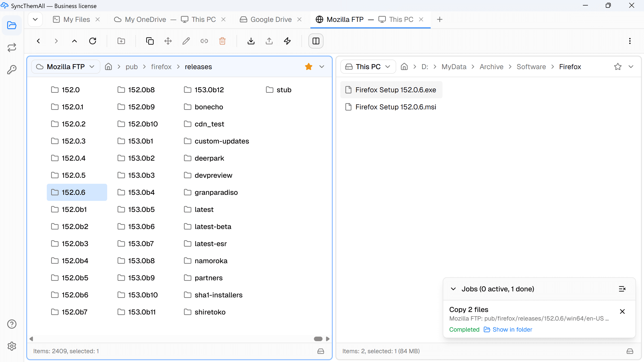Image resolution: width=644 pixels, height=362 pixels.
Task: Navigate to firefox in left breadcrumb
Action: [161, 67]
